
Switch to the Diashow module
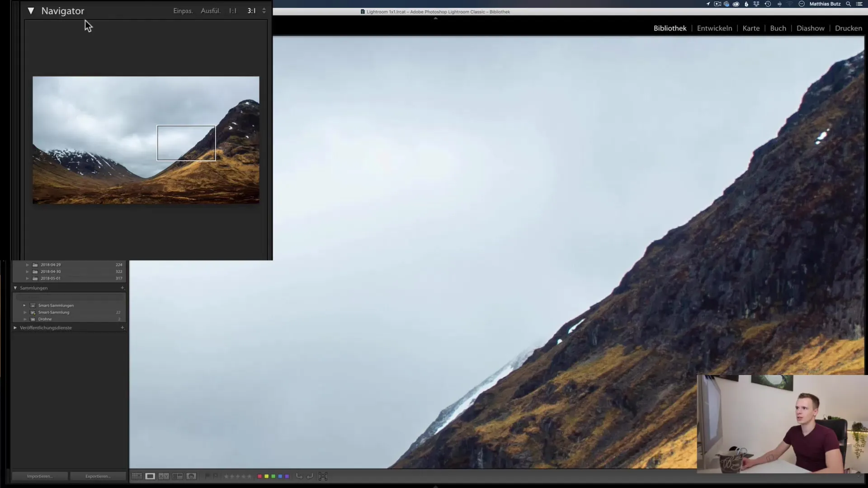point(811,28)
